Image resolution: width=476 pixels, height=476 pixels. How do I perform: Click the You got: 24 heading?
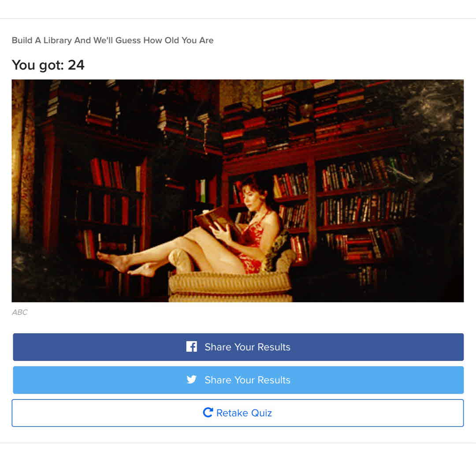click(x=48, y=65)
